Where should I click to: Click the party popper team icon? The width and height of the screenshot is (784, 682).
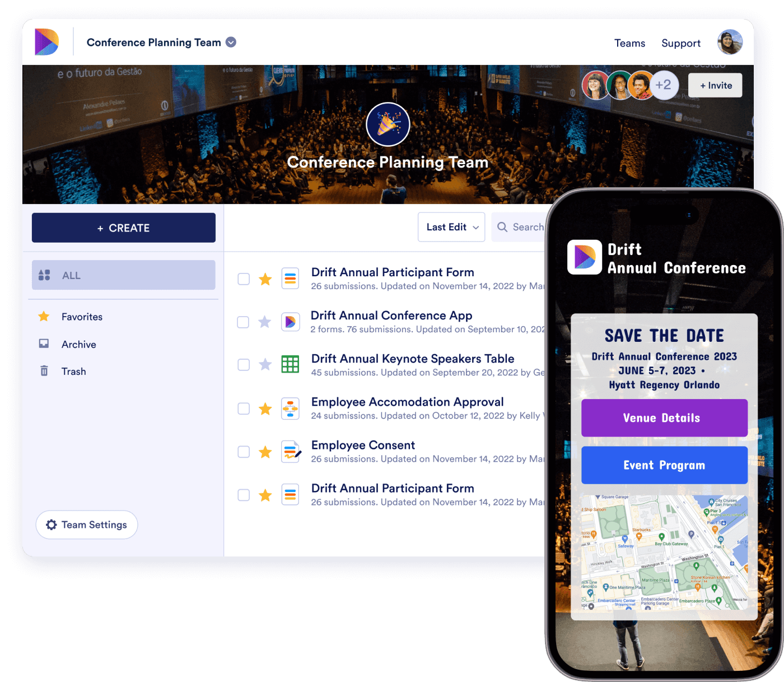click(x=388, y=124)
